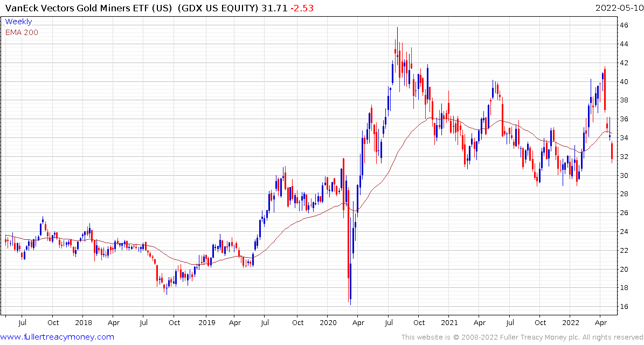Click the 2019 year label on time axis

click(x=206, y=323)
